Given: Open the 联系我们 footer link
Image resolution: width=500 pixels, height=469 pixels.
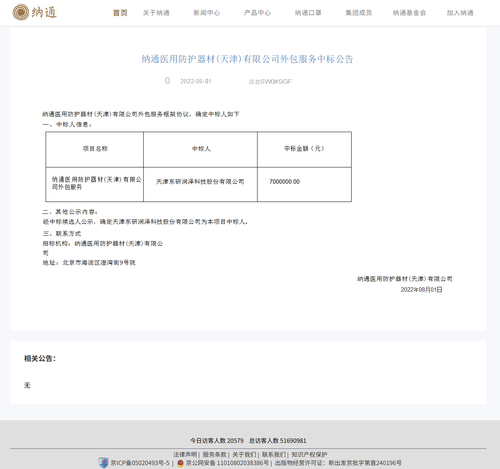Looking at the screenshot, I should click(x=274, y=454).
